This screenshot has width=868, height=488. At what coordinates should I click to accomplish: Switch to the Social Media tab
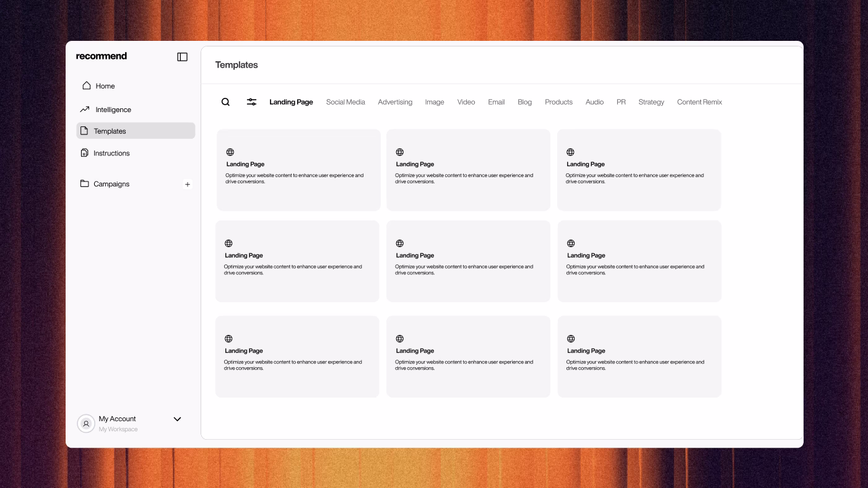click(345, 102)
